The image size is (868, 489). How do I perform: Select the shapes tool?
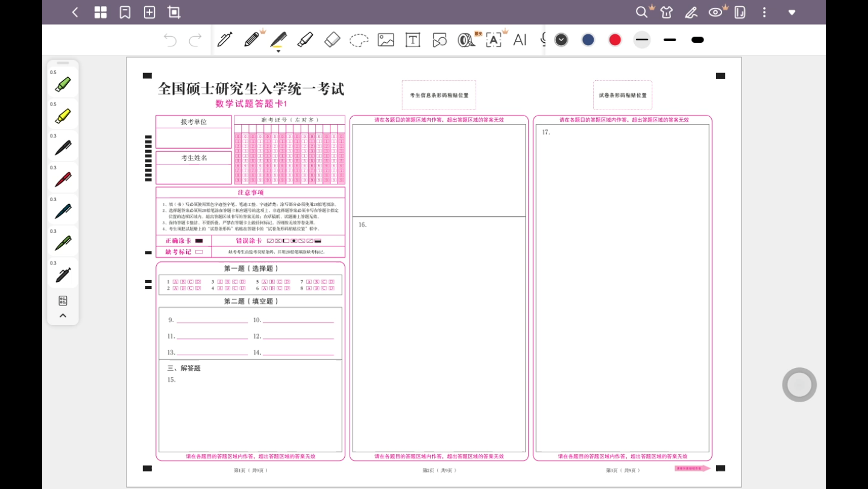[439, 40]
